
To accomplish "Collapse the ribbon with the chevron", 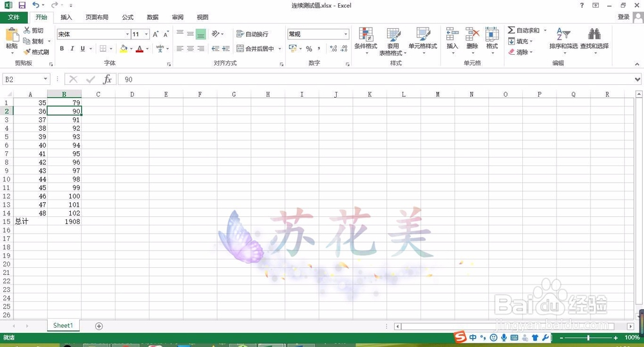I will [x=637, y=64].
